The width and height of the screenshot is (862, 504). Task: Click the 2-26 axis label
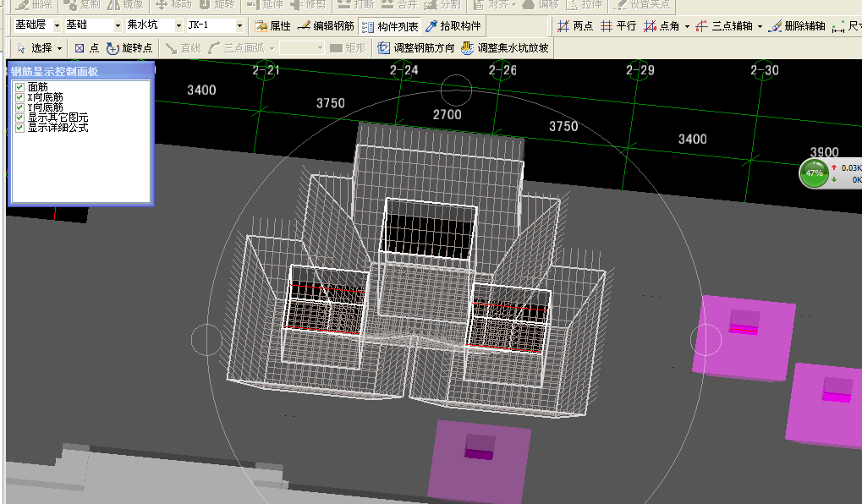(x=502, y=70)
